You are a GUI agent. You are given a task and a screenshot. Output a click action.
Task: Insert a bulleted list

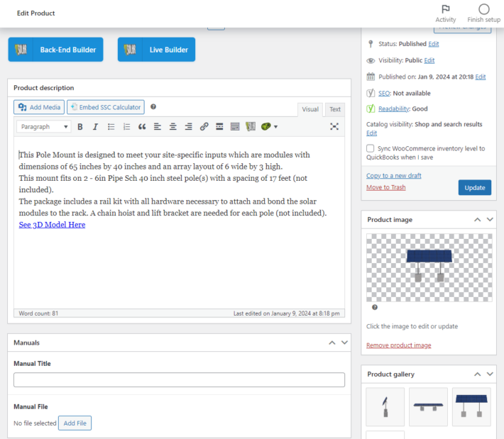click(111, 127)
